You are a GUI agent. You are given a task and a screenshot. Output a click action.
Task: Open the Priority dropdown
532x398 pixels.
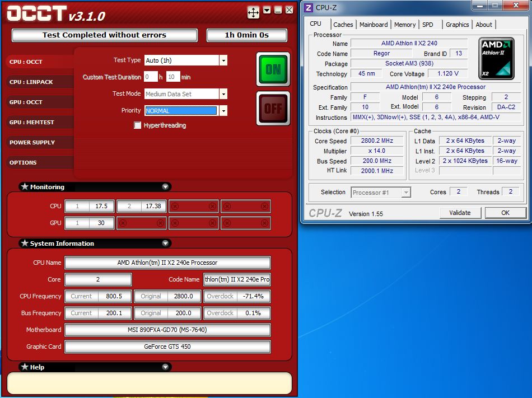coord(223,110)
